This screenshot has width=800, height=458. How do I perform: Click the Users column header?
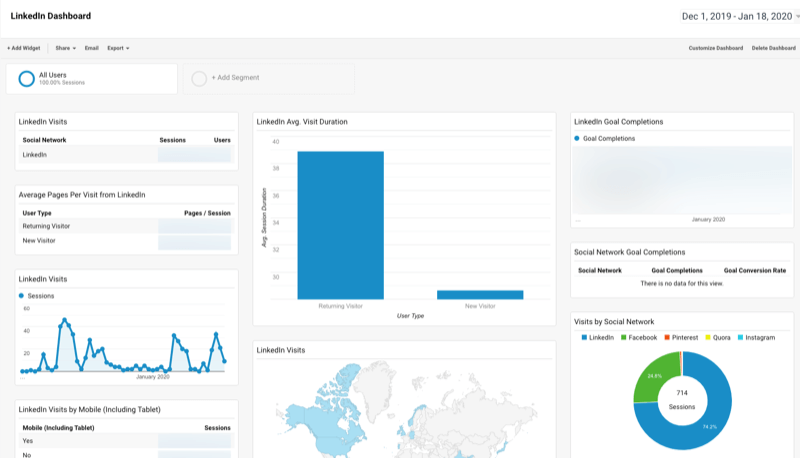pyautogui.click(x=222, y=140)
